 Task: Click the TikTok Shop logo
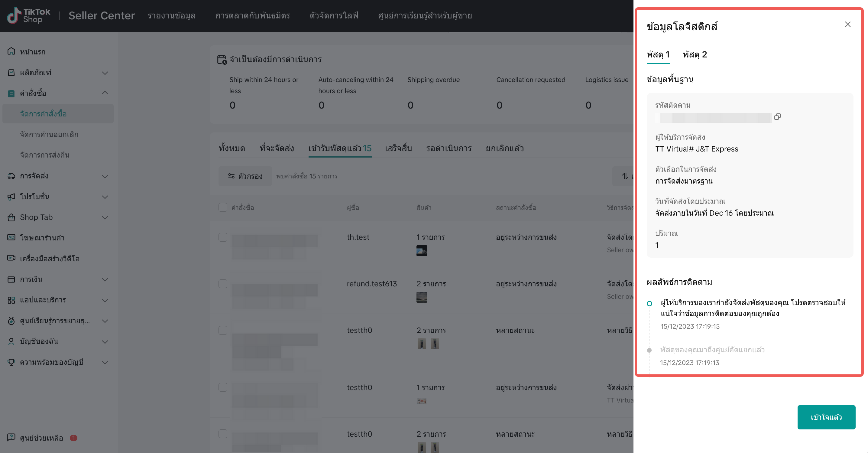[29, 15]
